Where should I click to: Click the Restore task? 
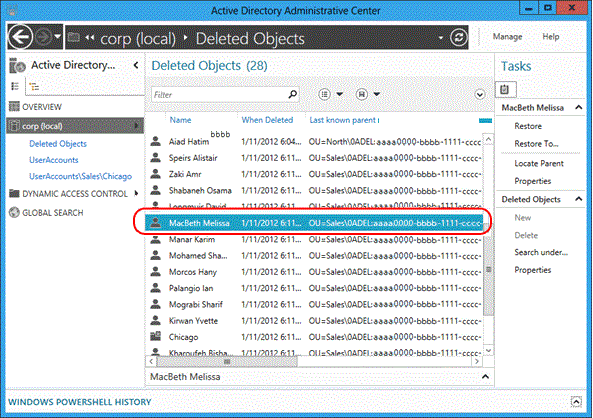click(528, 126)
